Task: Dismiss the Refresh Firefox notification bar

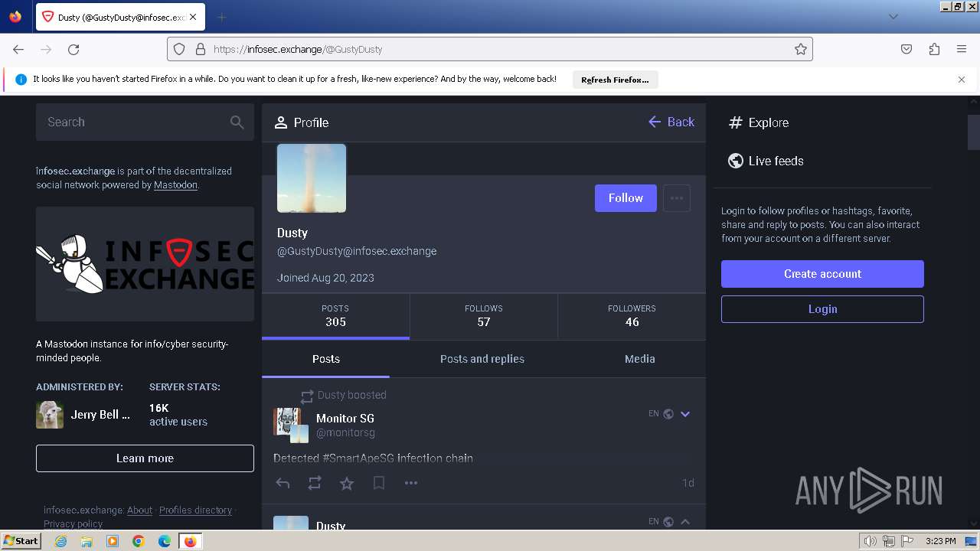Action: [x=962, y=80]
